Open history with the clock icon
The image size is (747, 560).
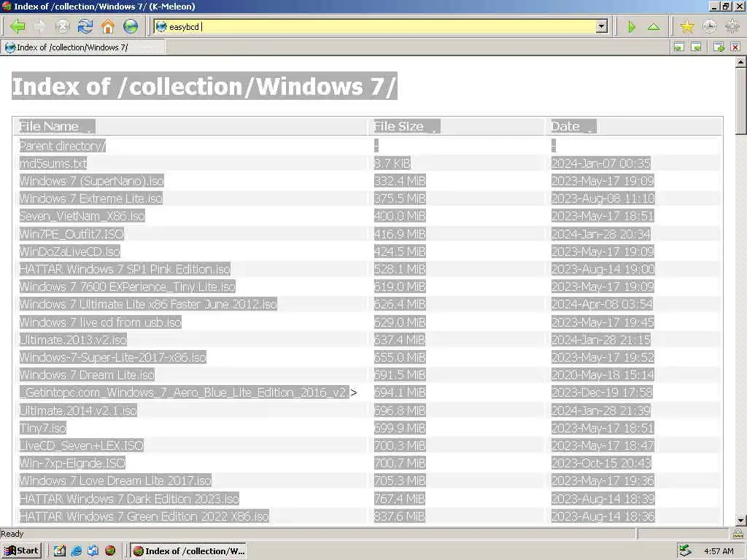[710, 27]
